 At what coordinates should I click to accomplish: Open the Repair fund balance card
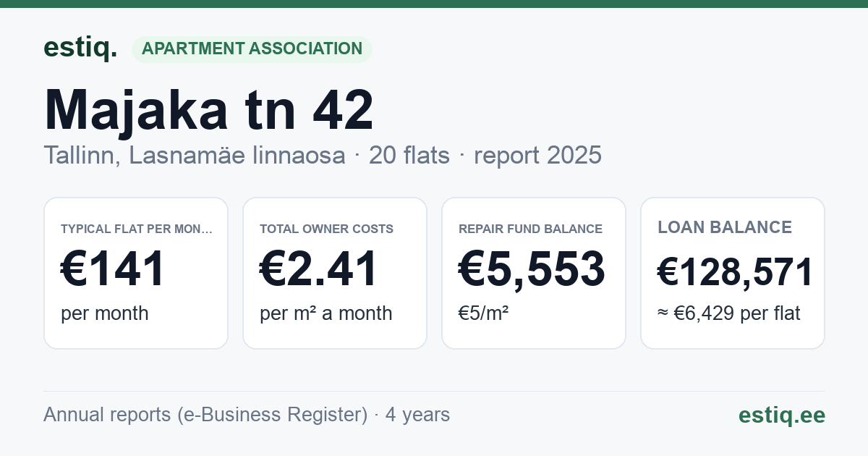click(x=534, y=273)
